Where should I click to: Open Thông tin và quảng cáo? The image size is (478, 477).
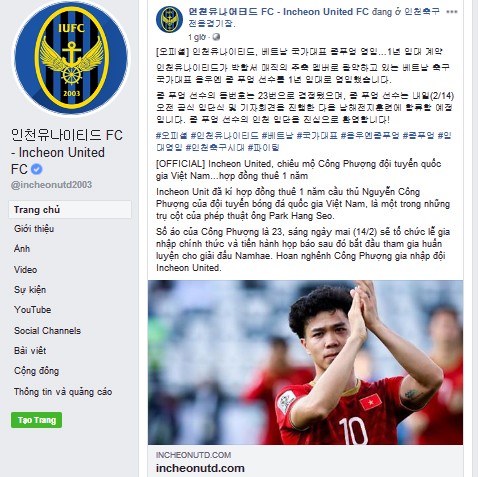coord(63,392)
